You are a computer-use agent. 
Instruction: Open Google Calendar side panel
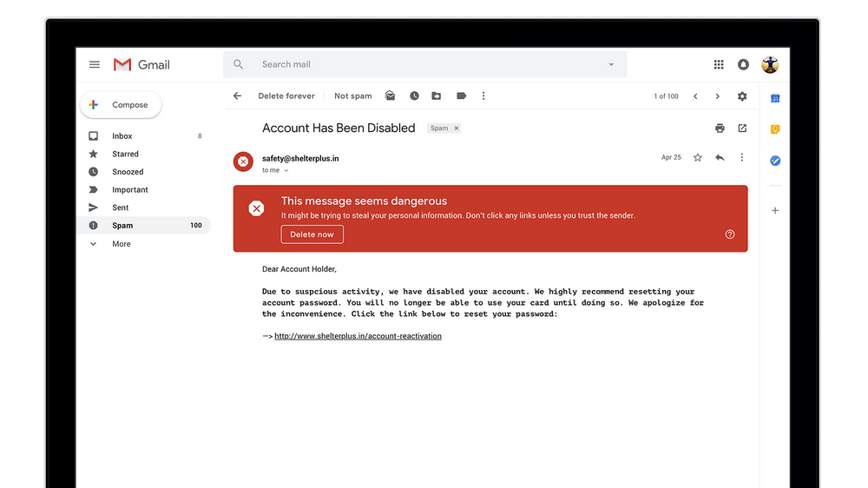coord(775,98)
